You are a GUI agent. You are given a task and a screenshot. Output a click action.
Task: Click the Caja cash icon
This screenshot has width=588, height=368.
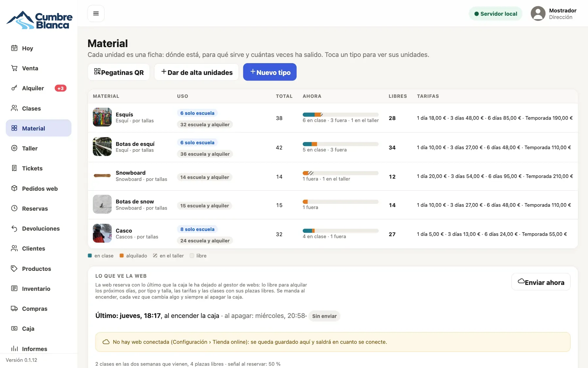[x=14, y=328]
